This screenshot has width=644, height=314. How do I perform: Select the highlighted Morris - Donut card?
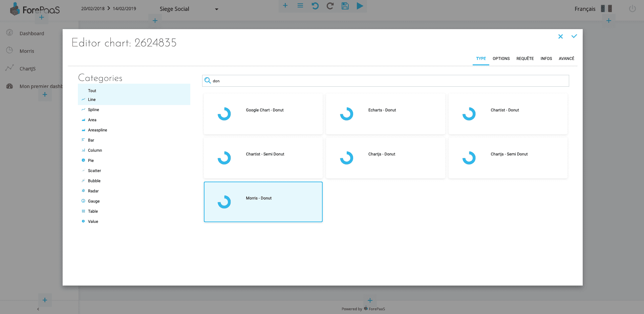tap(263, 202)
